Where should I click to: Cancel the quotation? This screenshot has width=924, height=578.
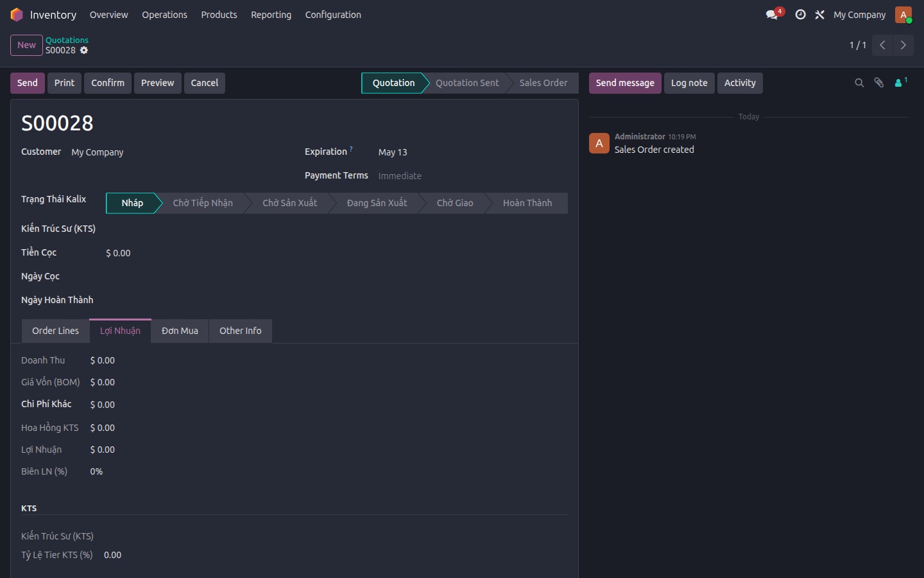(x=205, y=83)
